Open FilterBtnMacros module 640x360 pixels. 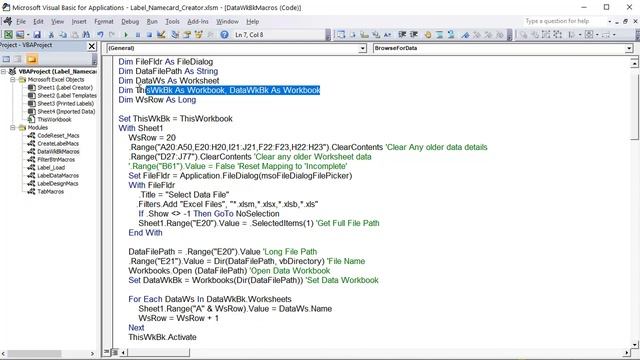click(x=56, y=160)
